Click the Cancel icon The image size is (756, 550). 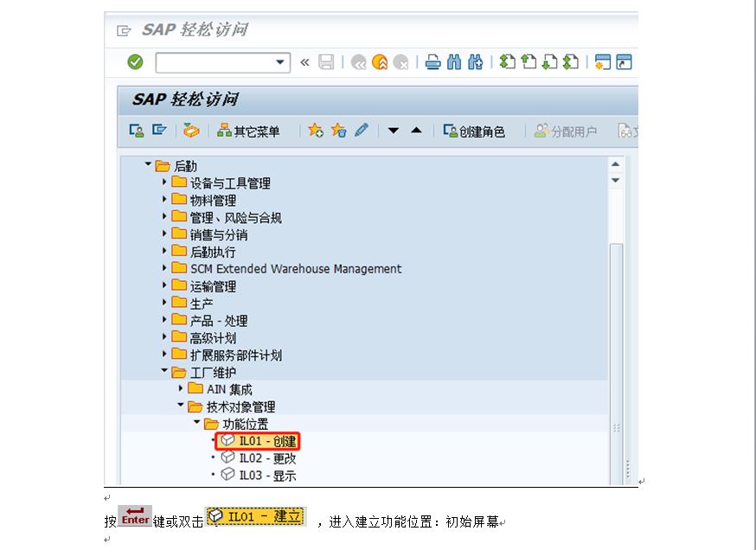pyautogui.click(x=401, y=62)
